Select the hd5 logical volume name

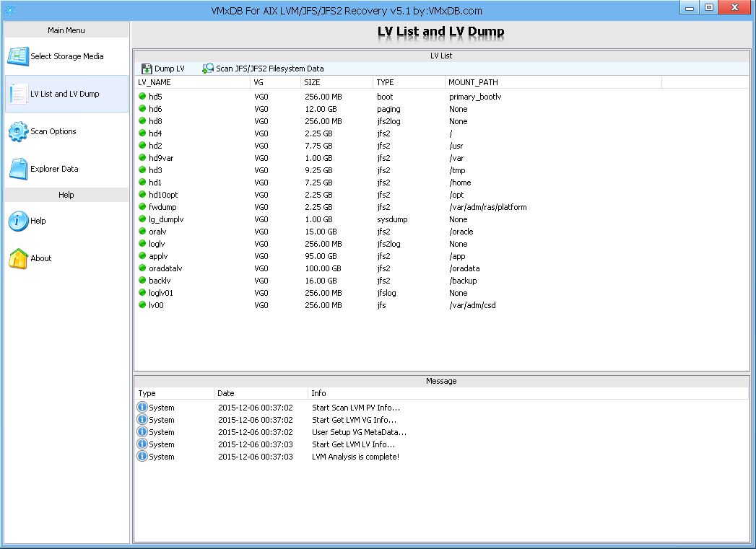coord(155,97)
